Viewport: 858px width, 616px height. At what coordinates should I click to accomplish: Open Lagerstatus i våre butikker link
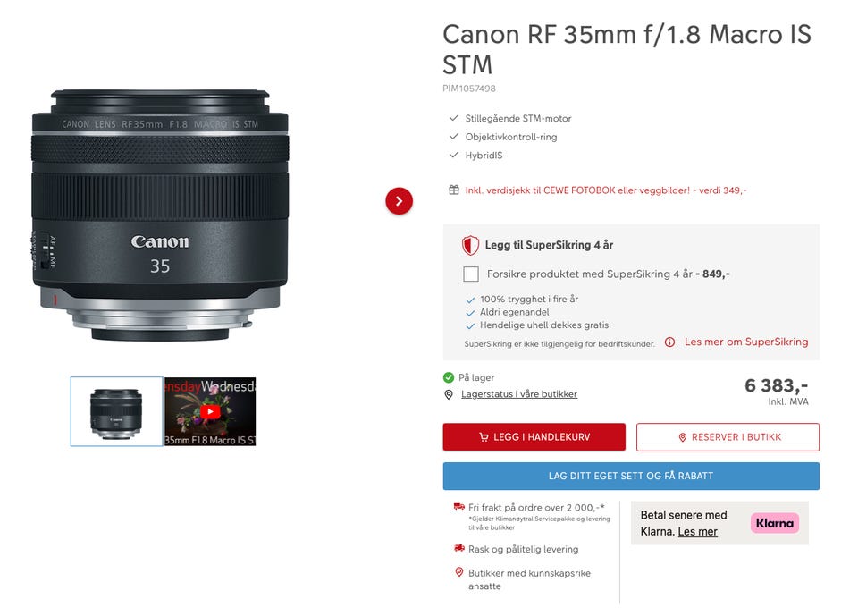(x=518, y=394)
